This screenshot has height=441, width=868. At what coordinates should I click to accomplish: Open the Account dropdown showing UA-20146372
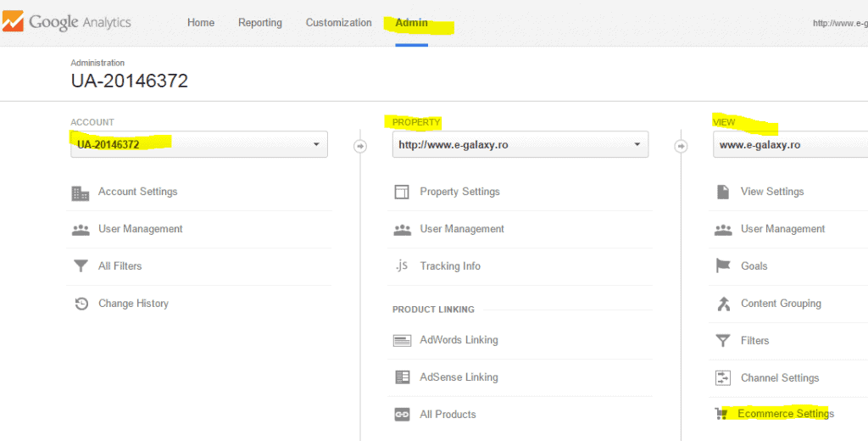pos(199,145)
